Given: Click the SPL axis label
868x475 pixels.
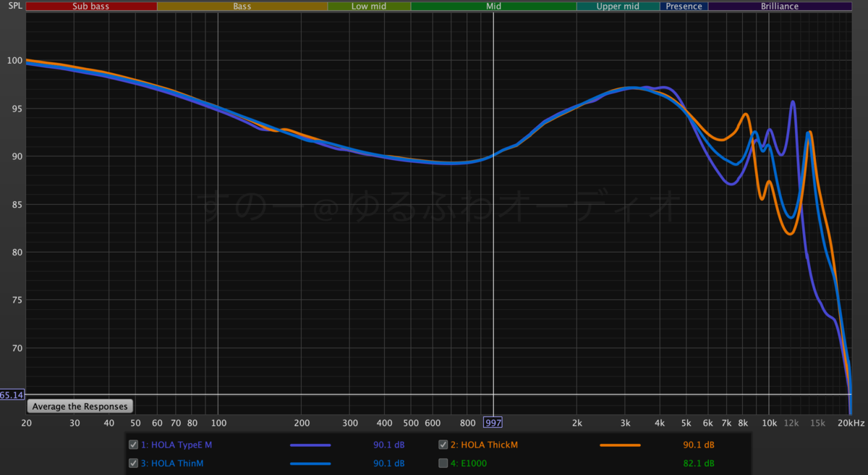Looking at the screenshot, I should [15, 6].
